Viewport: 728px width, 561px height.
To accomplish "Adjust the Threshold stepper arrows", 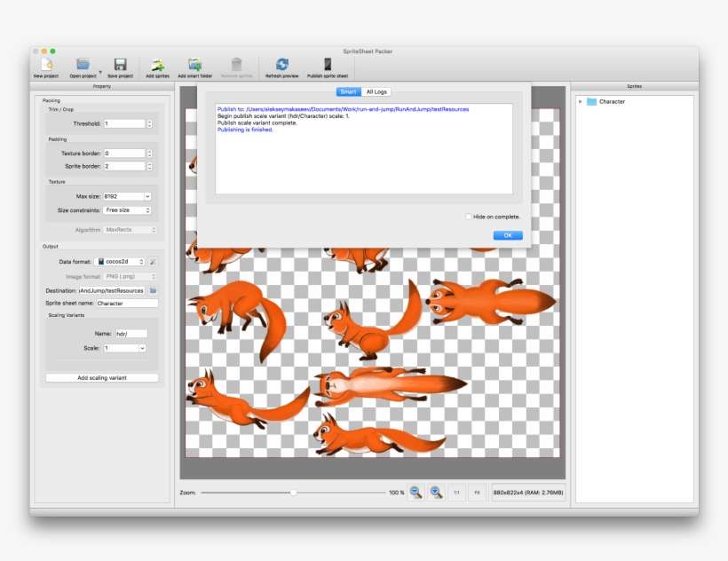I will [x=149, y=123].
